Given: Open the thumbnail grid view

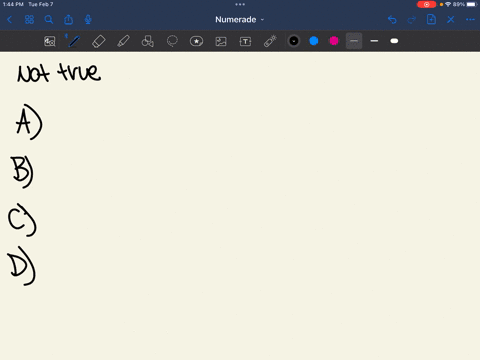Looking at the screenshot, I should 29,20.
